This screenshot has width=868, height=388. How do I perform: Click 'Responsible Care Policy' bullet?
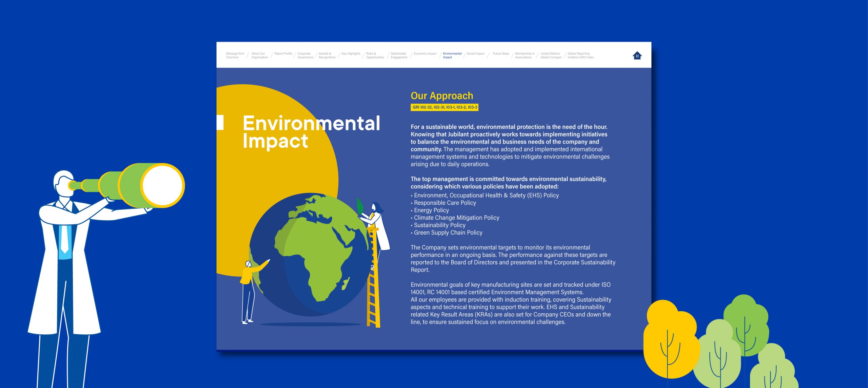(x=445, y=203)
